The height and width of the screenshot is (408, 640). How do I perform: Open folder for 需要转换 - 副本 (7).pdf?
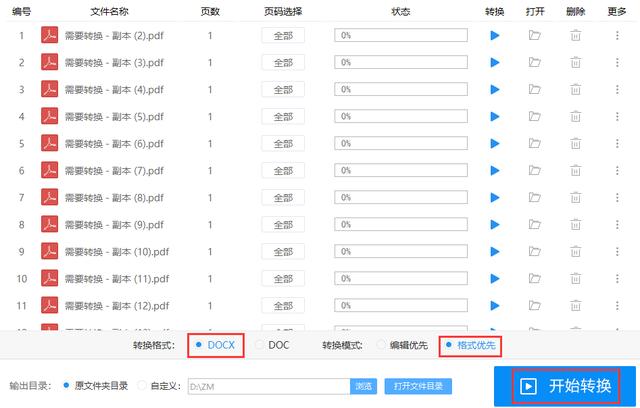[535, 171]
